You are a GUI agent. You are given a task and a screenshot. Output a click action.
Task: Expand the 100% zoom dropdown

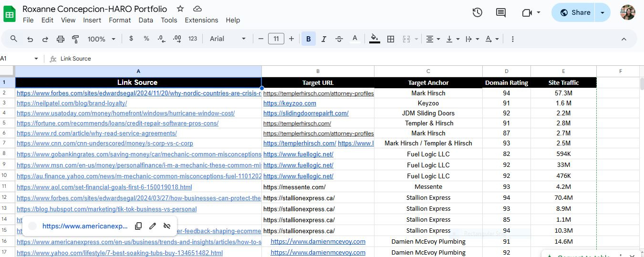point(101,39)
